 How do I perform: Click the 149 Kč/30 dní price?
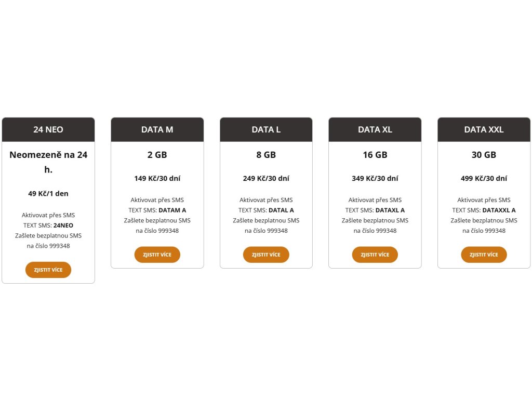pos(157,178)
